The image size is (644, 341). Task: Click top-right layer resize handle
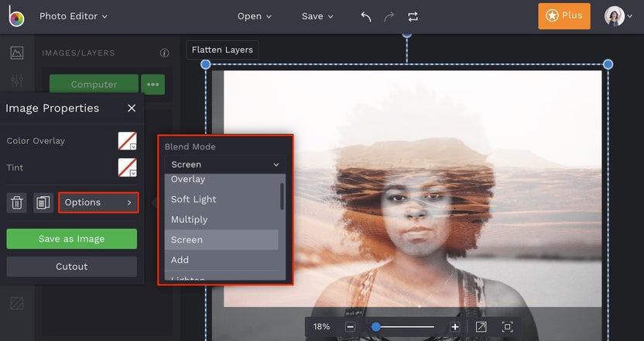[x=608, y=64]
